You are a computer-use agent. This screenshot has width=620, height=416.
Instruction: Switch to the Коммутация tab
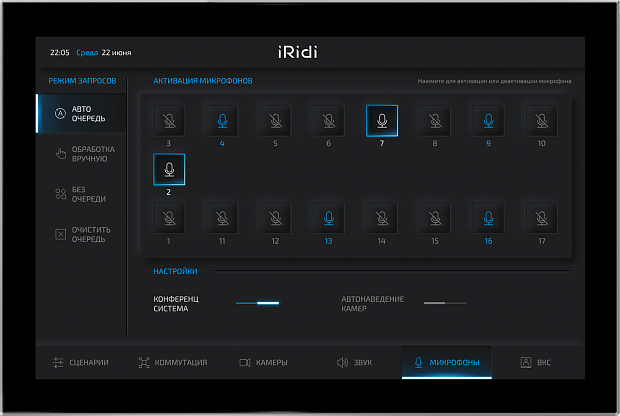(172, 362)
